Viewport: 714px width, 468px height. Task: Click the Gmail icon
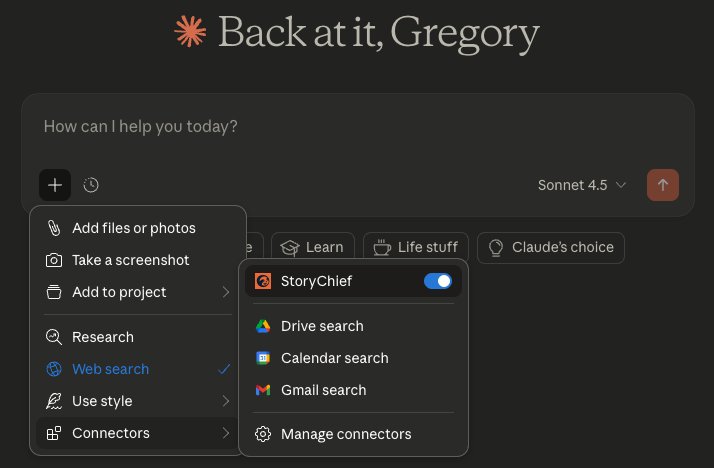263,390
